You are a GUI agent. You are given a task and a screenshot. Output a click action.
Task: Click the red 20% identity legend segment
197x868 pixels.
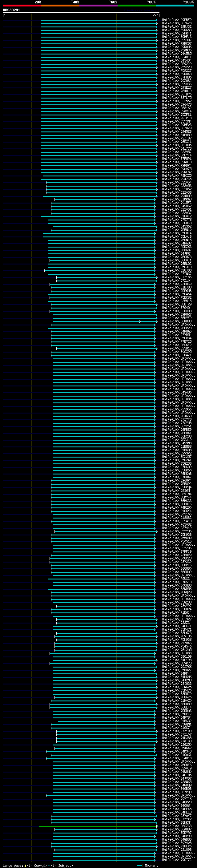(x=22, y=6)
